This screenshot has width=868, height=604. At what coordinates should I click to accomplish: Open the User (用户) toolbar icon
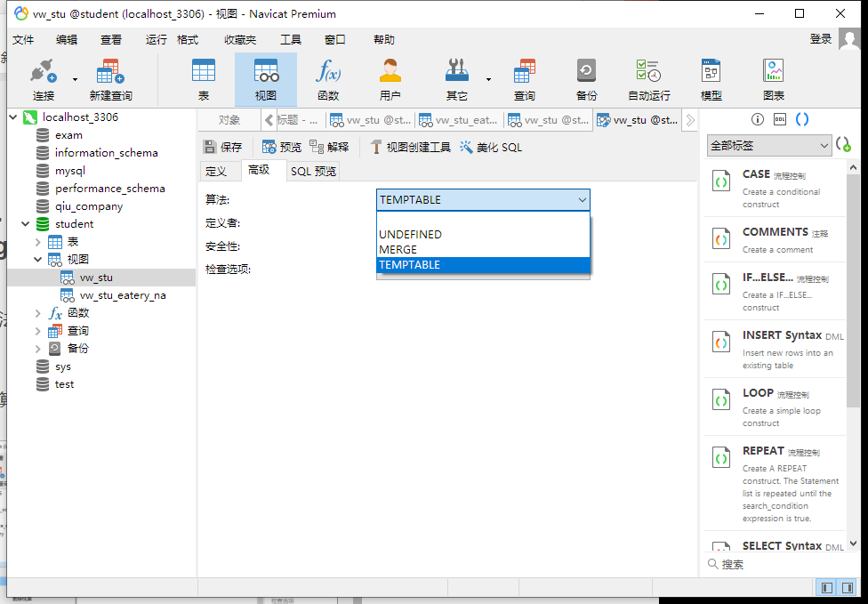coord(390,80)
